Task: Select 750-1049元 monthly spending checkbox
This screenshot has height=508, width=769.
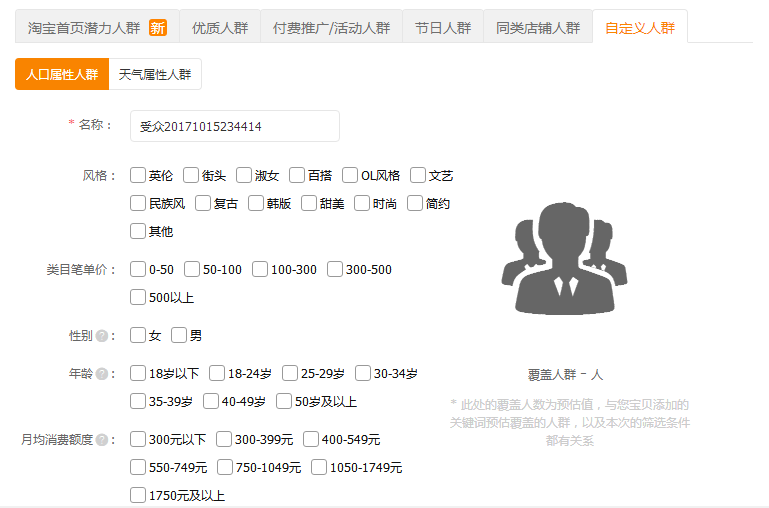Action: click(225, 468)
